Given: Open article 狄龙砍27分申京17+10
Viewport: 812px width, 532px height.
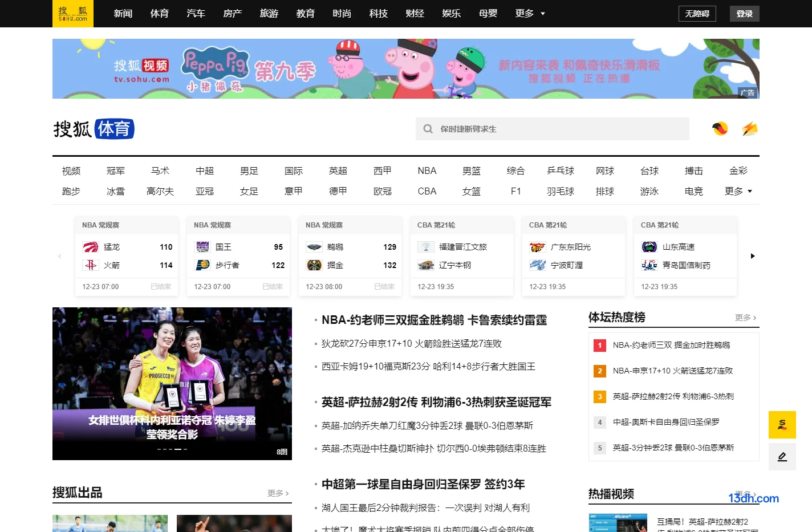Looking at the screenshot, I should (x=412, y=344).
